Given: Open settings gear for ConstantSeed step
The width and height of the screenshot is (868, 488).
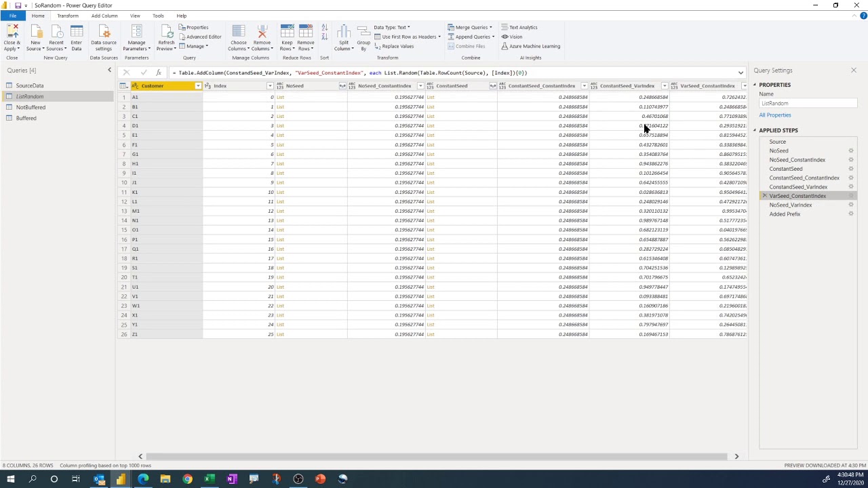Looking at the screenshot, I should [851, 169].
